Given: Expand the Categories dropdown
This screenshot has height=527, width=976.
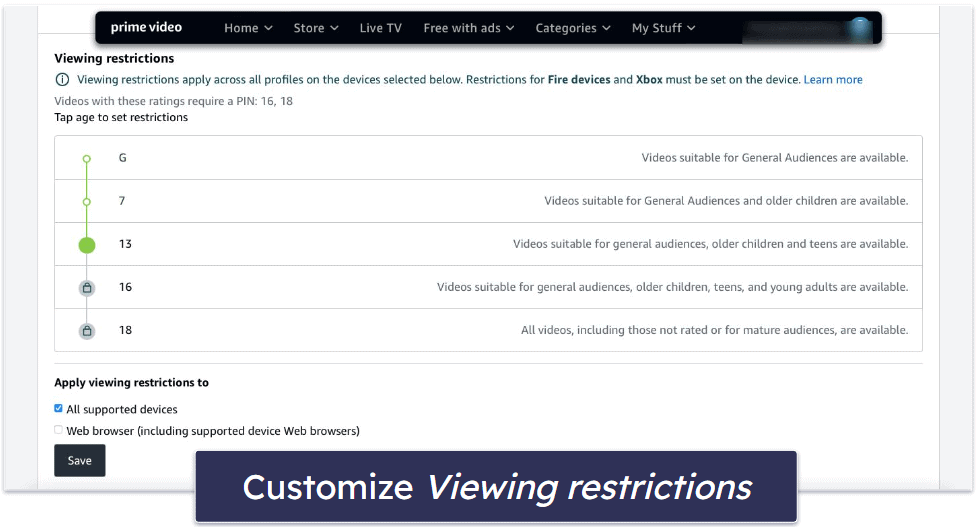Looking at the screenshot, I should (x=572, y=28).
